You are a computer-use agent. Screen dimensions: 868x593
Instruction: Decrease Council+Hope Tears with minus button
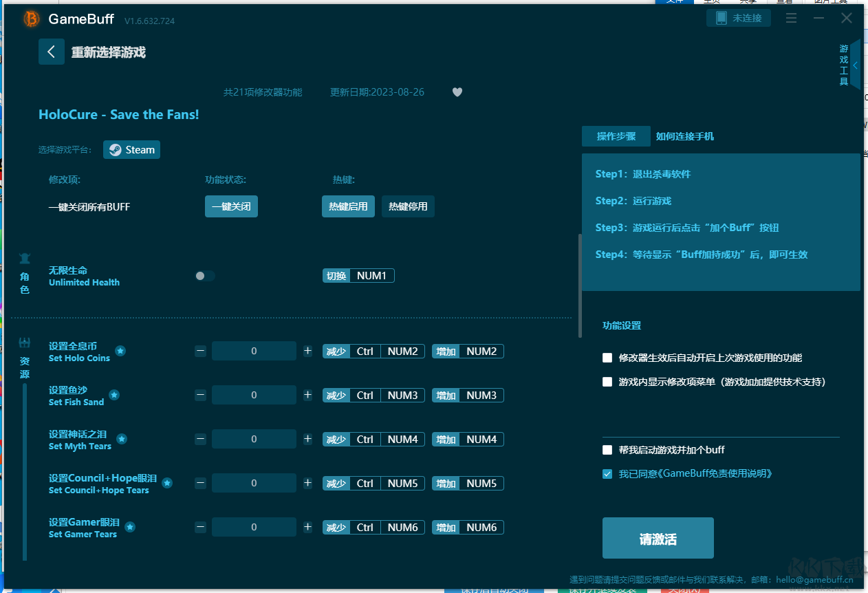pos(200,483)
